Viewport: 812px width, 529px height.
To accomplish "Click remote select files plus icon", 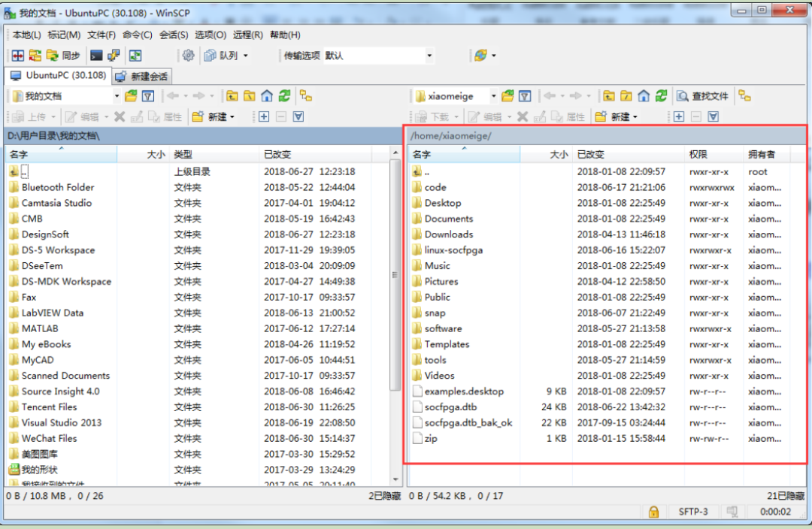I will [679, 117].
